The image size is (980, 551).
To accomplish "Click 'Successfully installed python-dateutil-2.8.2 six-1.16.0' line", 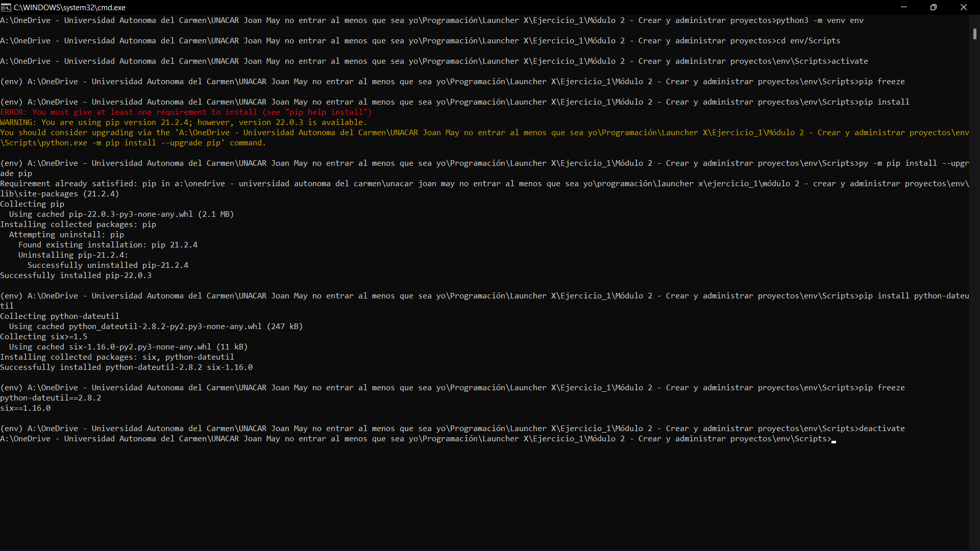I will click(127, 367).
